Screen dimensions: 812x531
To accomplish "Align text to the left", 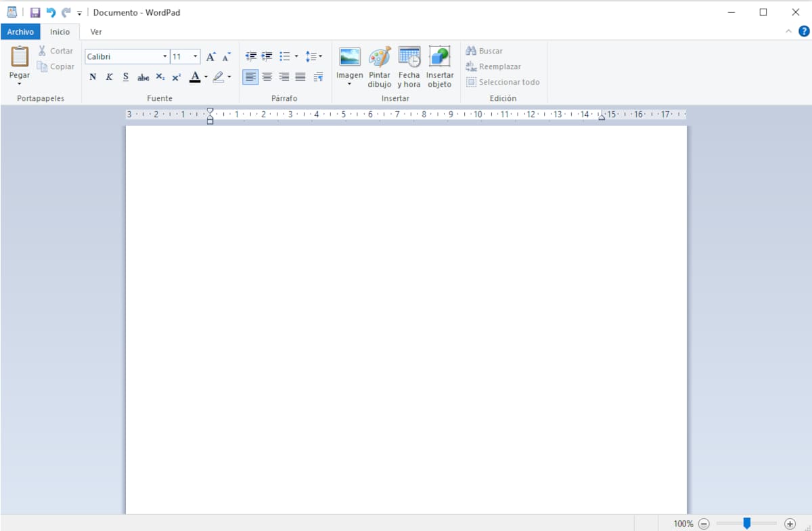I will pos(251,77).
